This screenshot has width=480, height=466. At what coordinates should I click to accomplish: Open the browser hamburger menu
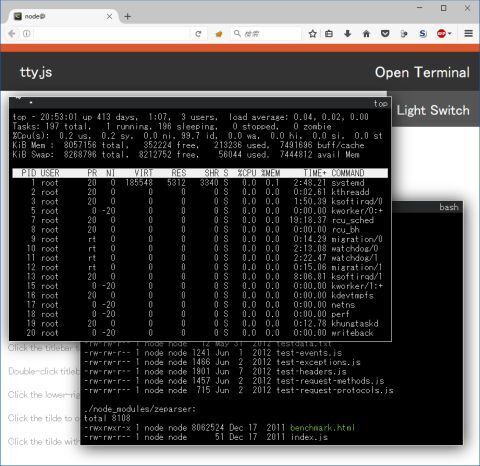pos(468,33)
